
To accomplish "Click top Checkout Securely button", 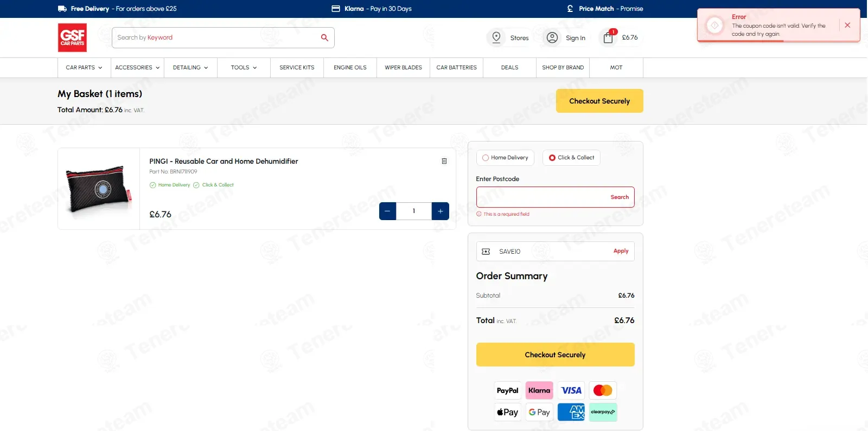I will (599, 101).
